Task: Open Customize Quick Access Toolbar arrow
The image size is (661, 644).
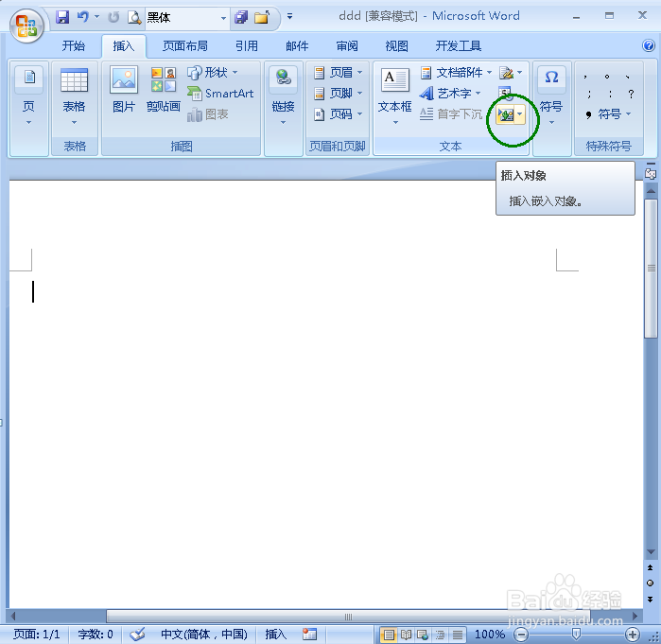Action: [289, 17]
